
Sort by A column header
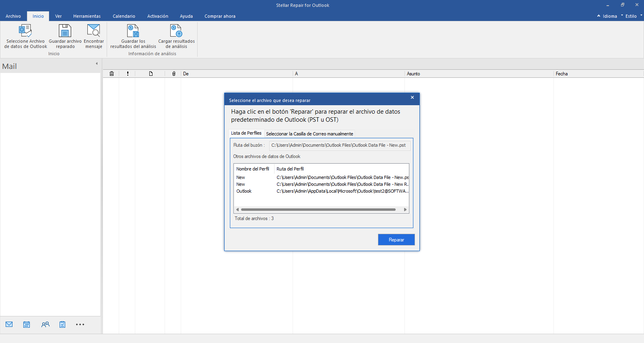[x=349, y=74]
